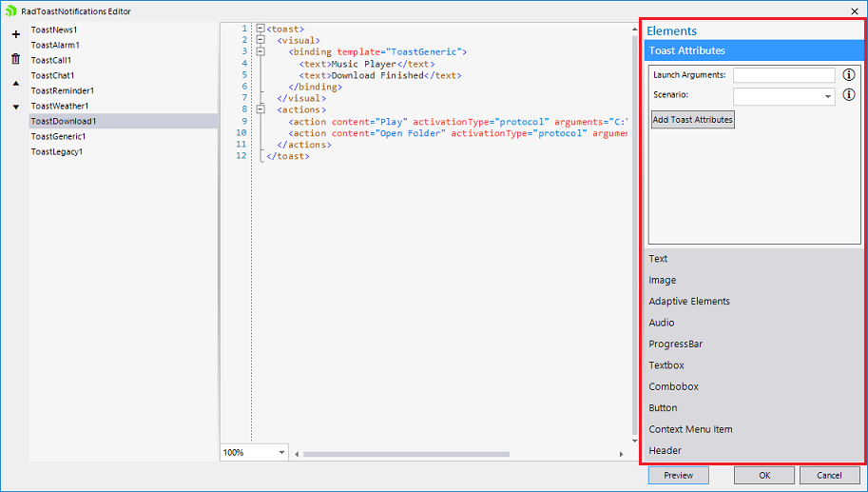Click the Cancel button
The height and width of the screenshot is (492, 868).
click(x=829, y=476)
